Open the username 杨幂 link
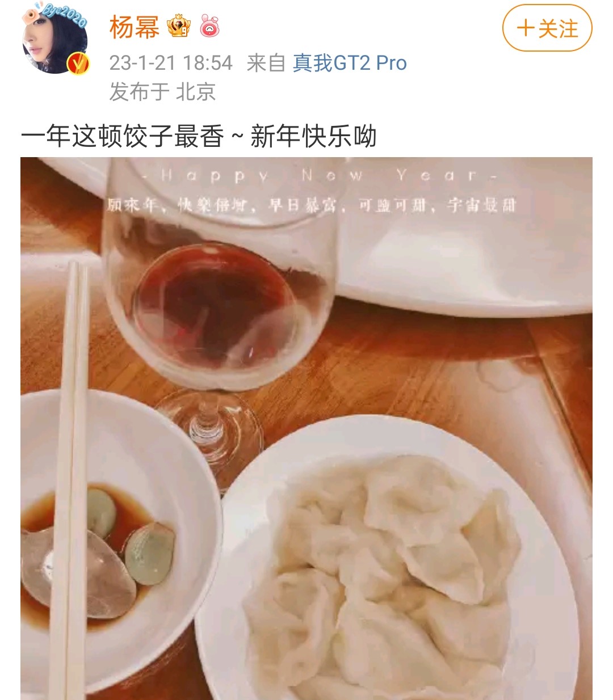 coord(135,27)
